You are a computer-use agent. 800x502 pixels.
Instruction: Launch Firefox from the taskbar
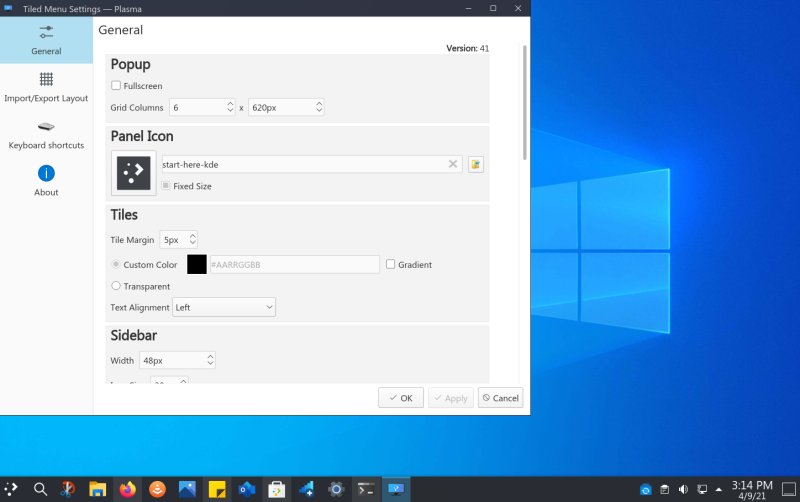coord(127,489)
